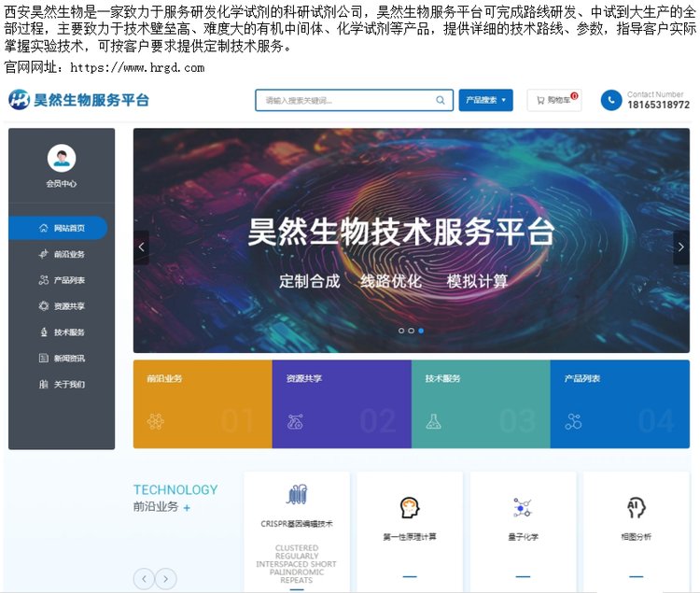This screenshot has width=700, height=593.
Task: Click the 会员中心 avatar icon
Action: click(x=62, y=157)
